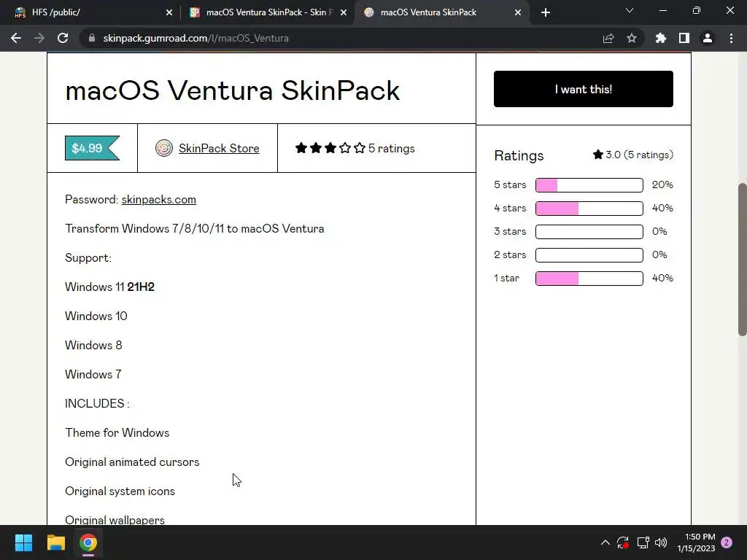This screenshot has width=747, height=560.
Task: Show hidden system tray icons
Action: pos(605,542)
